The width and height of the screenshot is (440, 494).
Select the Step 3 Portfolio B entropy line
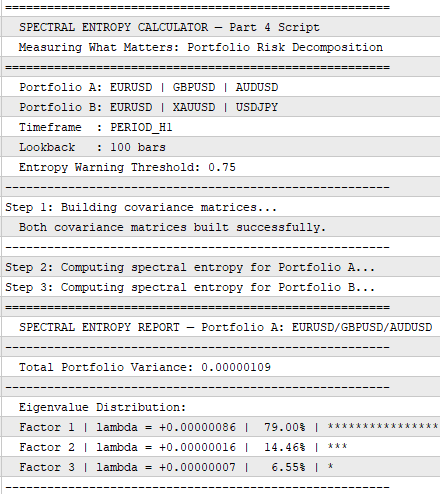coord(221,287)
